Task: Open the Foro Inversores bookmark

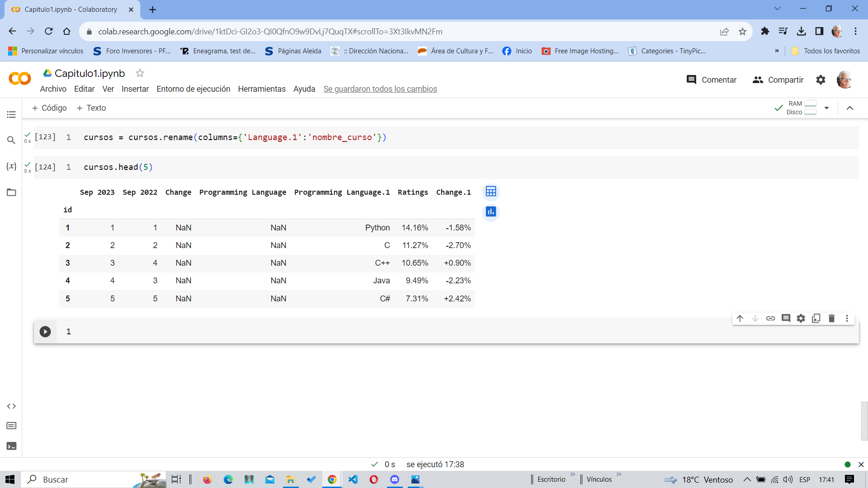Action: [x=132, y=51]
